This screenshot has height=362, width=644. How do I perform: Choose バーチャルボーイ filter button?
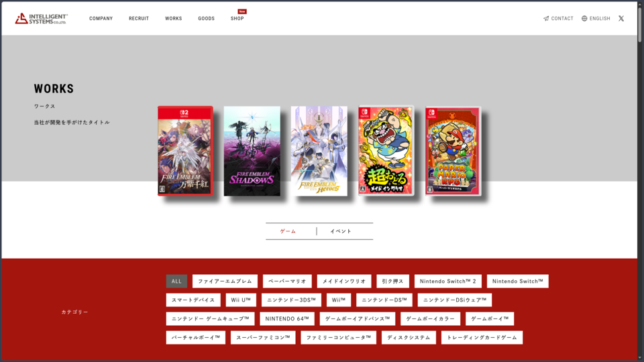pyautogui.click(x=195, y=337)
